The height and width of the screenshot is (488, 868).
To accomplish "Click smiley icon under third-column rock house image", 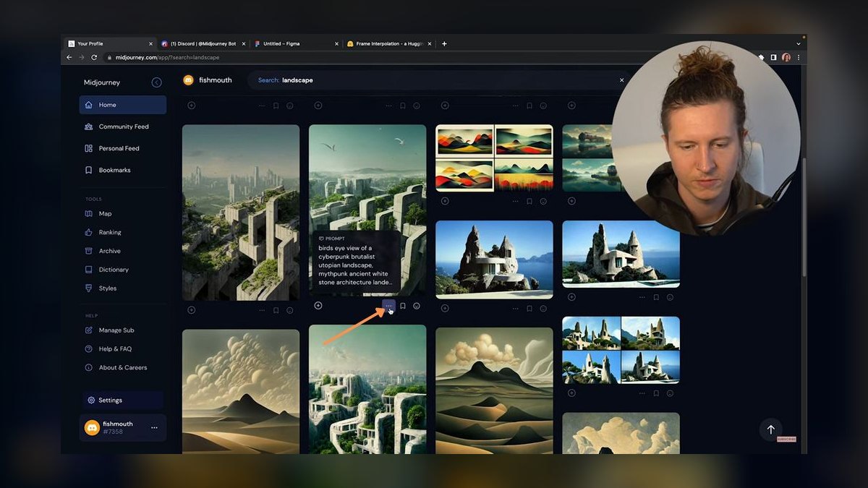I will pos(543,308).
